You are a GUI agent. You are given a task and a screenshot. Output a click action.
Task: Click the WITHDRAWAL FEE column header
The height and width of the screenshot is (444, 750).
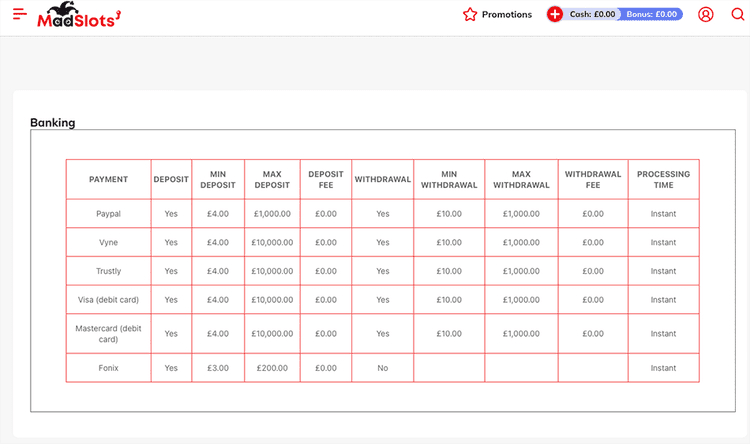(593, 179)
